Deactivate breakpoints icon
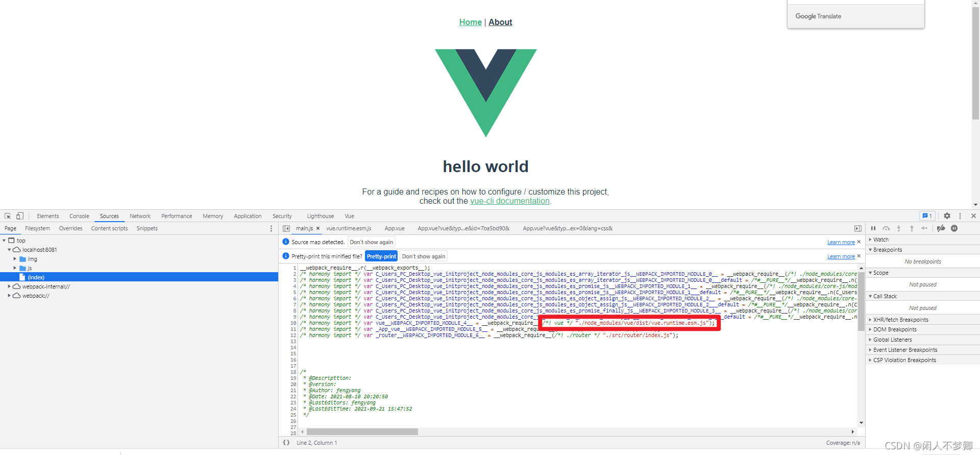The width and height of the screenshot is (980, 455). coord(941,228)
